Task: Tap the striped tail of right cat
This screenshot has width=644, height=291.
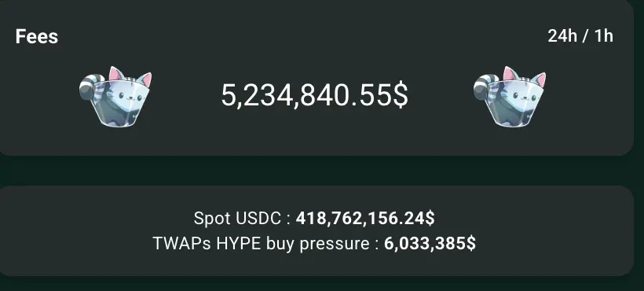Action: pos(483,87)
